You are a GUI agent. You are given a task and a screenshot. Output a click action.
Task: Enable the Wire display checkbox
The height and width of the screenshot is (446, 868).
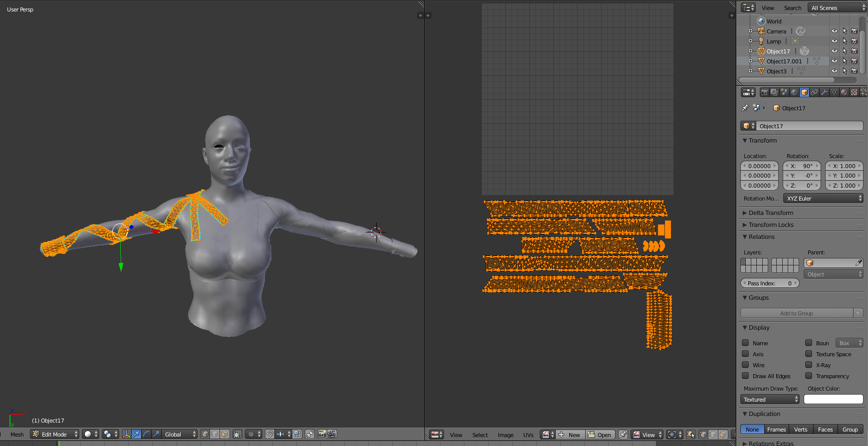click(x=745, y=365)
